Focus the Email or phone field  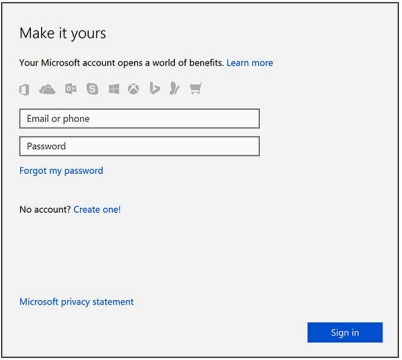[139, 118]
